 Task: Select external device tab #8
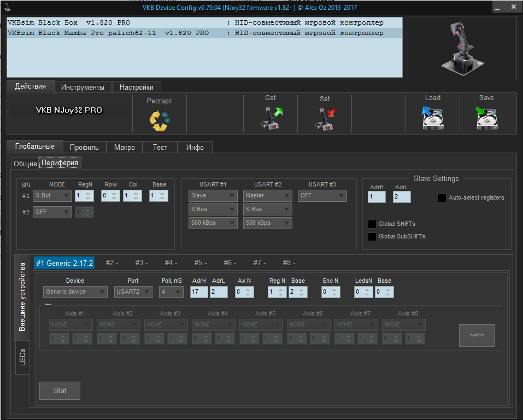point(289,263)
